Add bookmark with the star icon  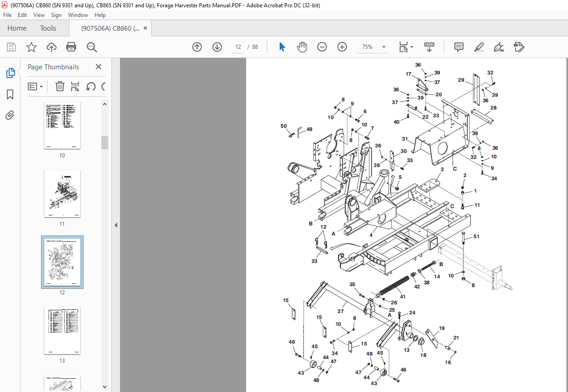[x=31, y=47]
